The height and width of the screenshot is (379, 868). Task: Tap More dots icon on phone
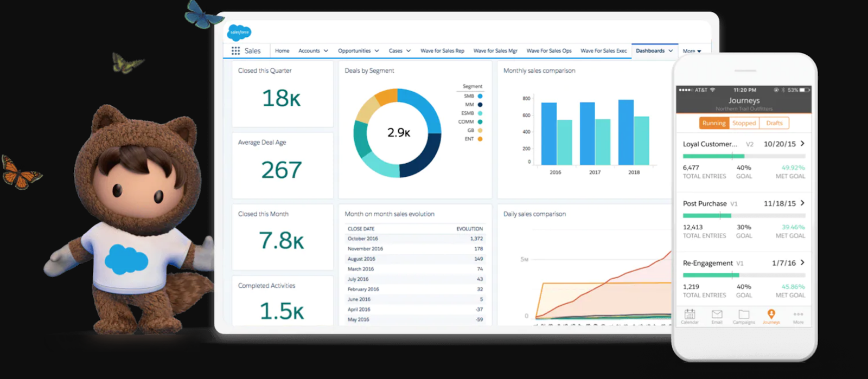tap(798, 314)
